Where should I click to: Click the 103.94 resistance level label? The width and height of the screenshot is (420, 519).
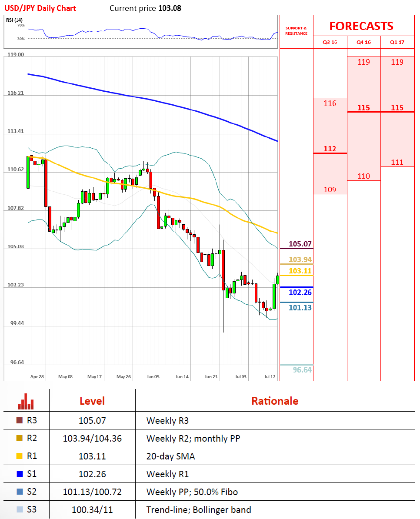tap(300, 259)
